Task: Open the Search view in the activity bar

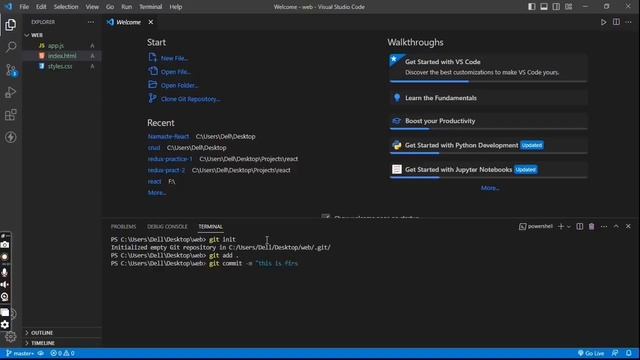Action: point(11,47)
